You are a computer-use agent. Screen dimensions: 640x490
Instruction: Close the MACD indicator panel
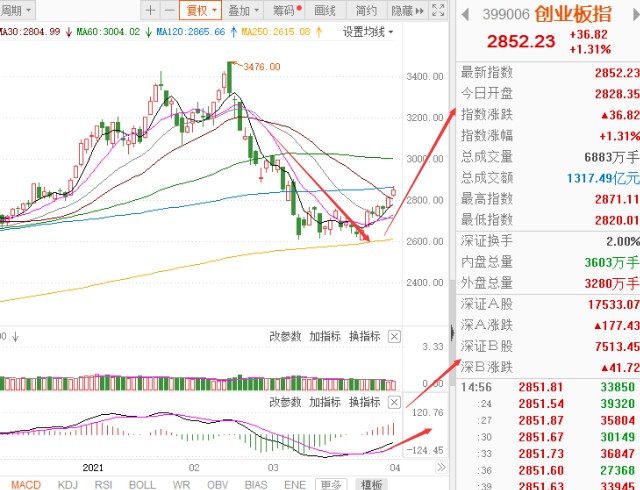[394, 403]
